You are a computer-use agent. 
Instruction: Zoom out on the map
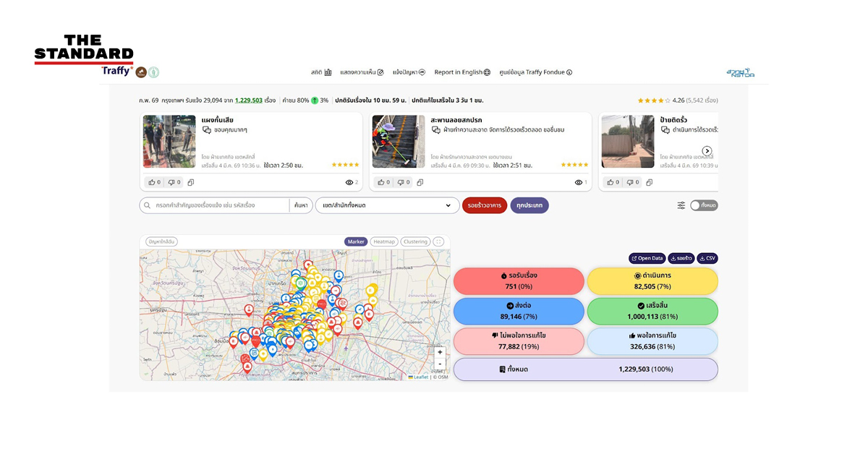click(x=440, y=364)
